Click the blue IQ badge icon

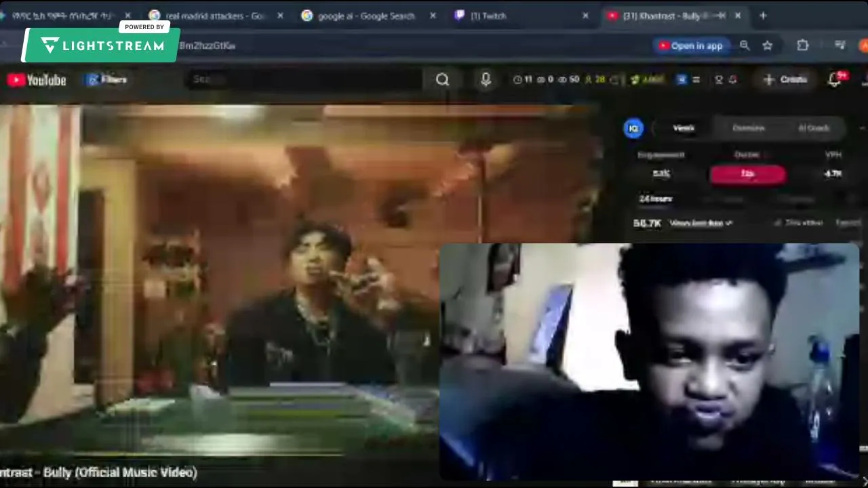click(633, 128)
